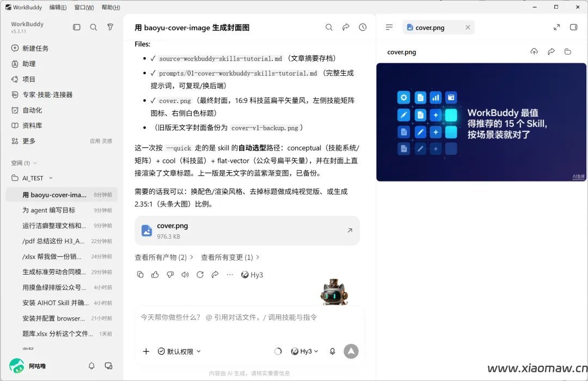Open the 为 agent 编写目标 conversation

(62, 210)
